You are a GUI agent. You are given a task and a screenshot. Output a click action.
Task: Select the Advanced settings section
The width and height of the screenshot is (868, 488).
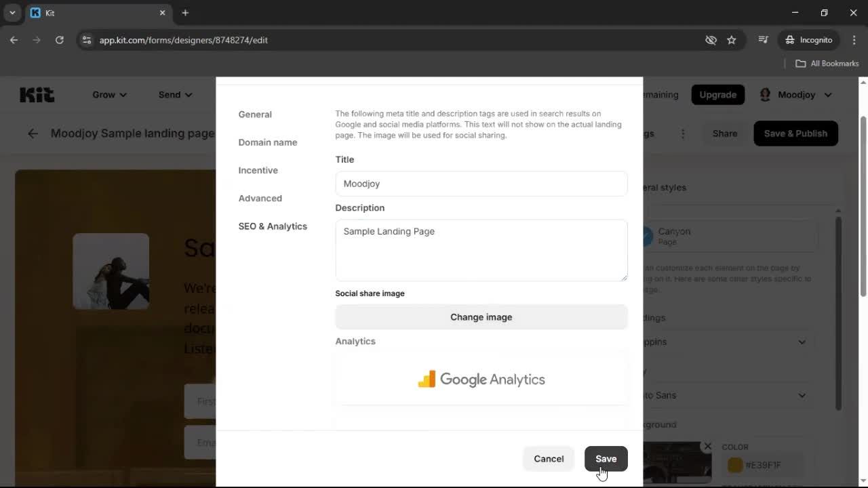tap(260, 198)
